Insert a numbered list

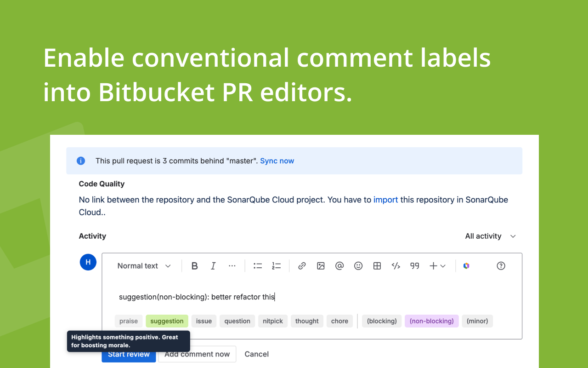tap(276, 265)
